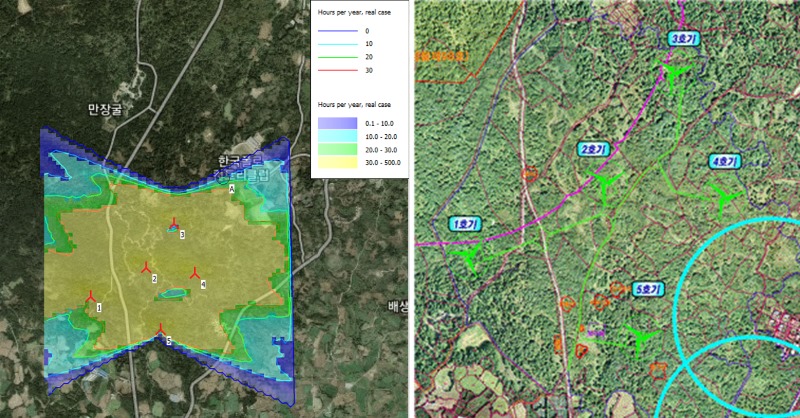This screenshot has height=418, width=800.
Task: Click the '30.0 - 500.0' legend text
Action: point(383,163)
